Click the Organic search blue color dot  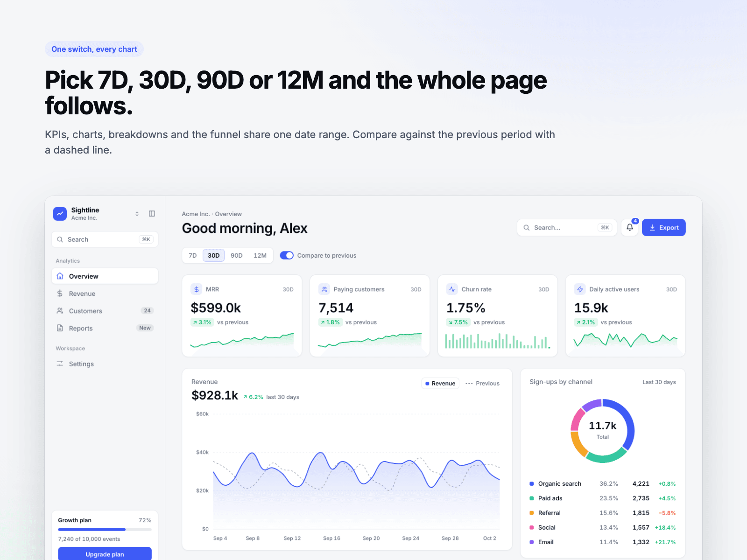pos(531,484)
